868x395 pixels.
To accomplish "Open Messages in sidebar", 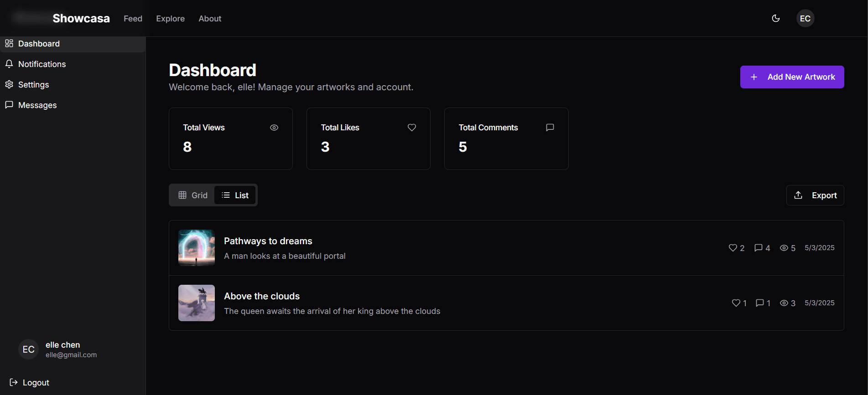I will (x=73, y=105).
